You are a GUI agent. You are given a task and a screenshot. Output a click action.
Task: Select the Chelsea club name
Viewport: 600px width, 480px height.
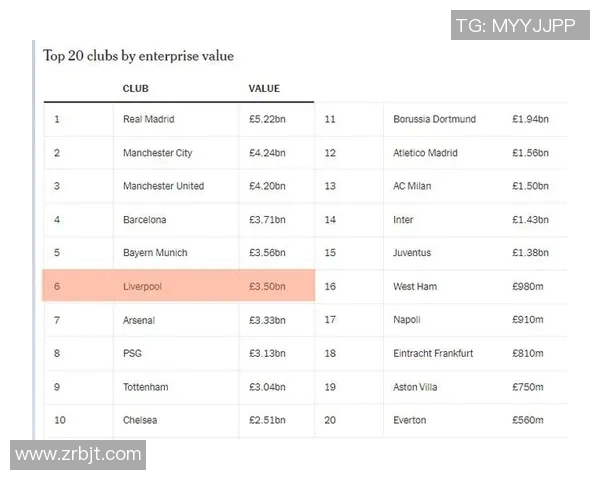[140, 421]
